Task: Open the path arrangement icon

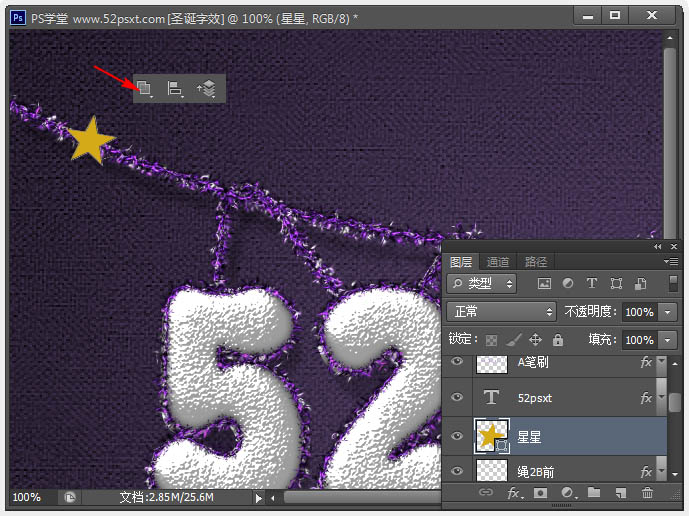Action: point(207,88)
